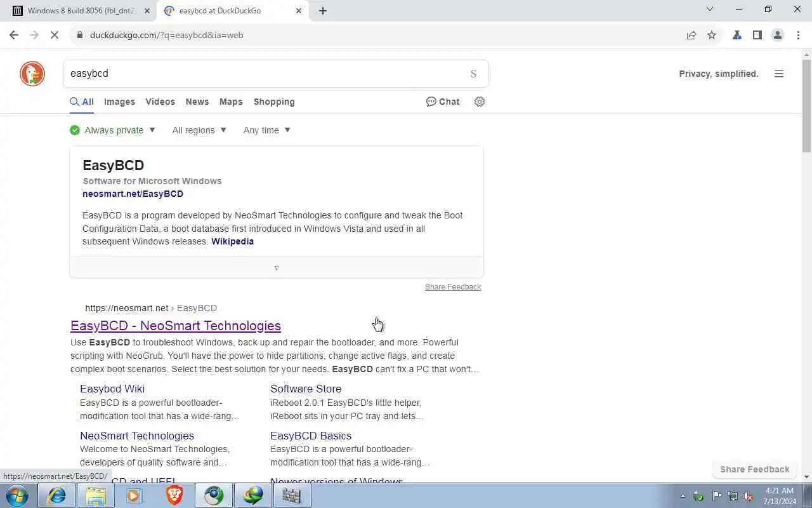Toggle the browser side panel

(757, 35)
